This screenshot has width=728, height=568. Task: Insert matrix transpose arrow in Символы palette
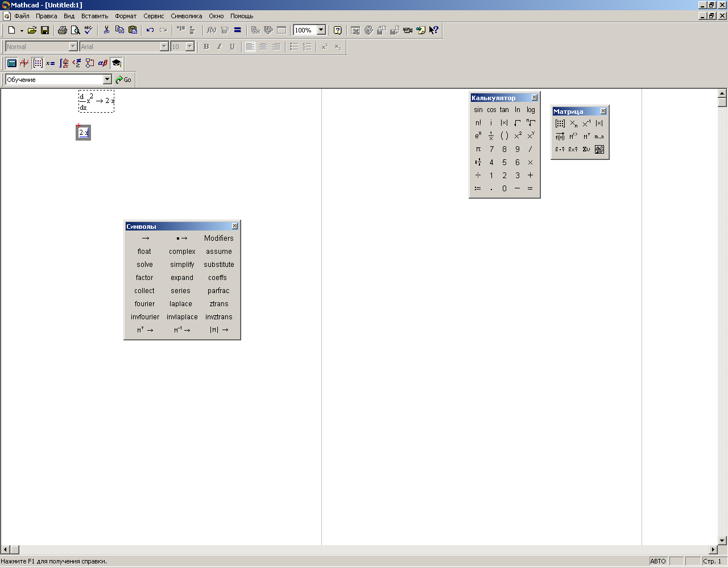point(145,330)
